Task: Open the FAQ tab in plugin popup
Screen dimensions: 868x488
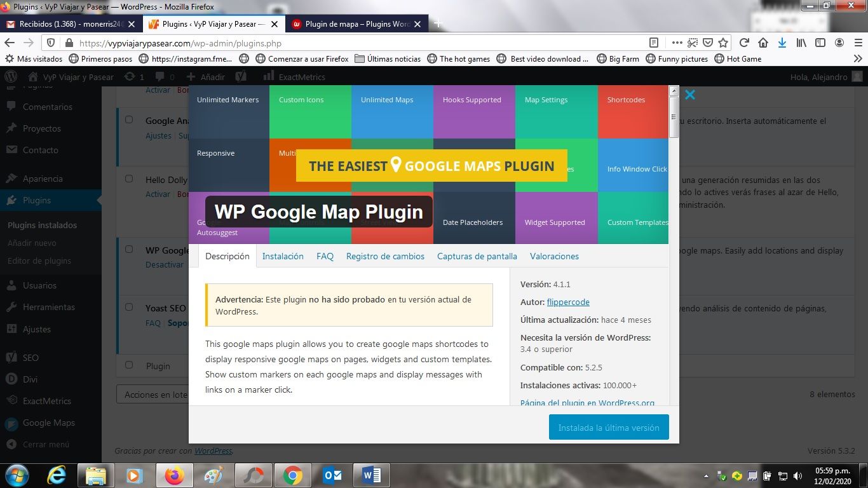Action: click(x=325, y=256)
